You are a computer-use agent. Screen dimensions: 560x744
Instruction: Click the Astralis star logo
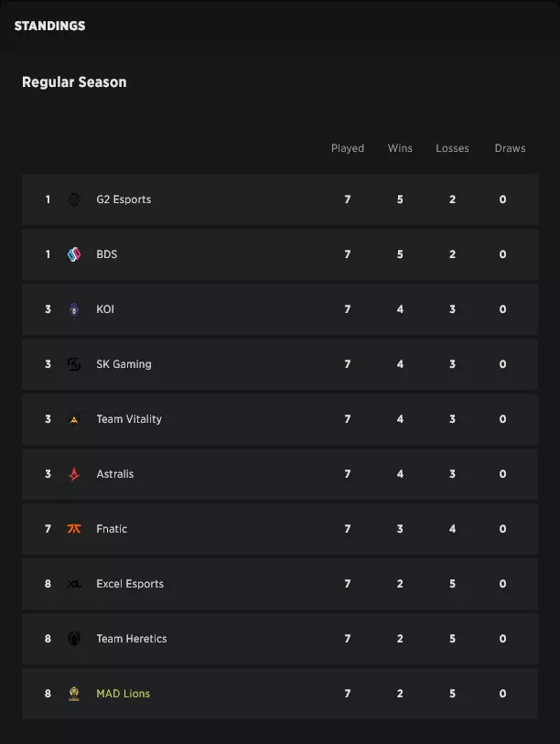(73, 474)
